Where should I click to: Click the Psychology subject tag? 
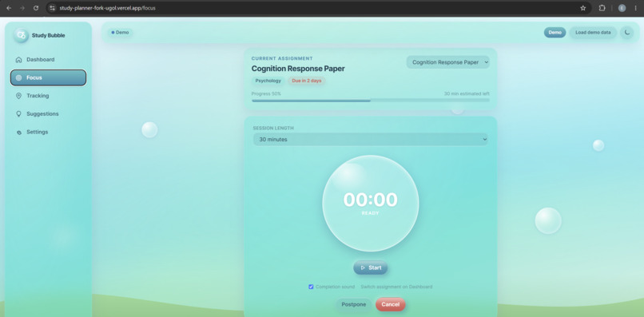268,81
